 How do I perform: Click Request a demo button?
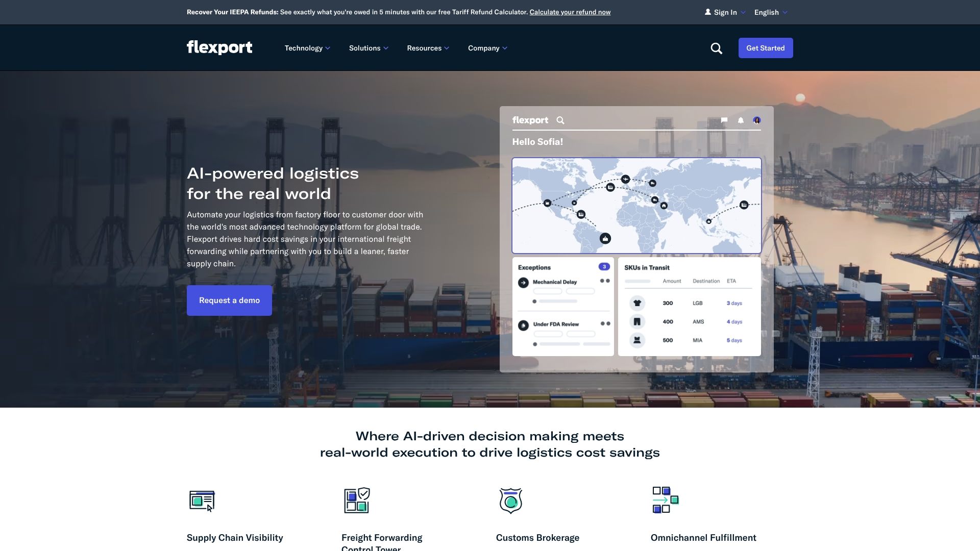[x=229, y=300]
